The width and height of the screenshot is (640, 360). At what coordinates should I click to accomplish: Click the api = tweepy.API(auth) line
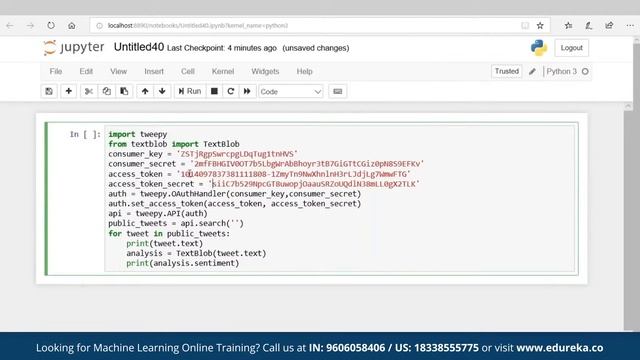point(158,213)
